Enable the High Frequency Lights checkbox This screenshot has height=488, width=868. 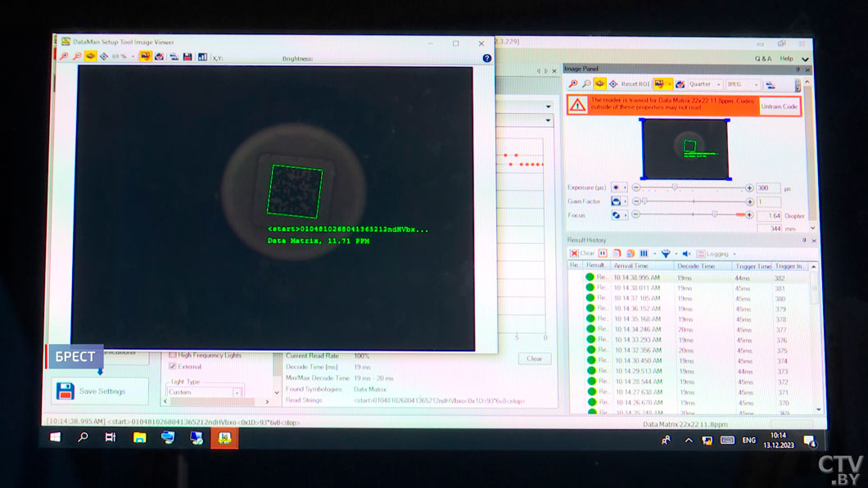click(x=172, y=355)
